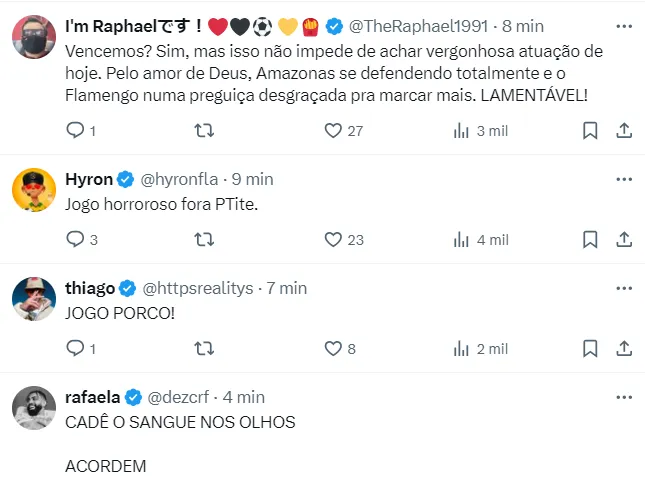Reply to Raphael's tweet about Flamengo
The height and width of the screenshot is (486, 645).
coord(75,130)
